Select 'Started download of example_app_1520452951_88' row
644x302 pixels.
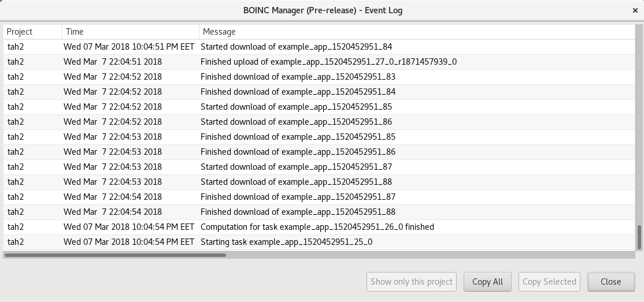pyautogui.click(x=319, y=182)
